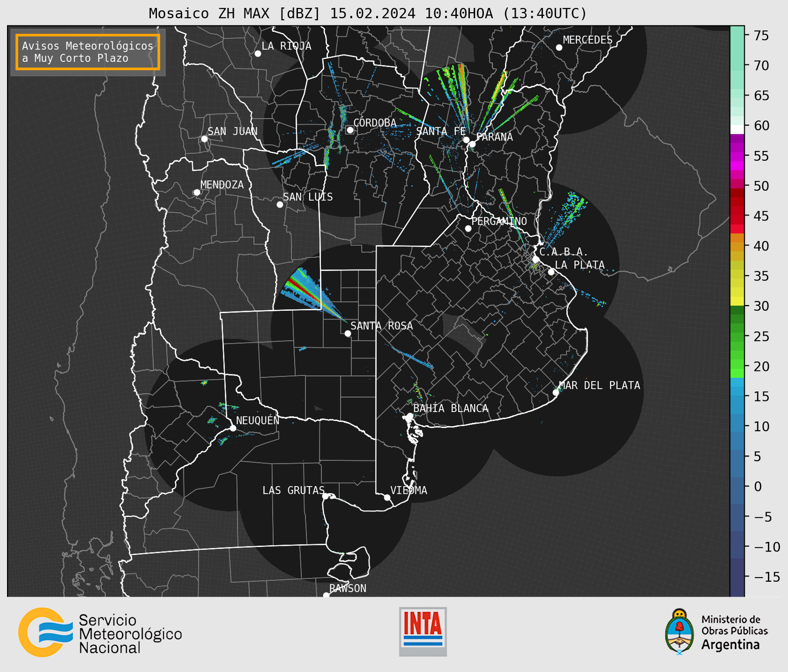Click the SAN LUIS city label
The height and width of the screenshot is (672, 788).
(308, 197)
